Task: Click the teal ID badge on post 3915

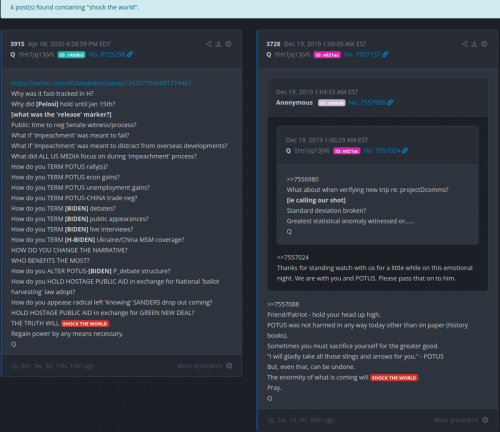Action: pyautogui.click(x=72, y=55)
